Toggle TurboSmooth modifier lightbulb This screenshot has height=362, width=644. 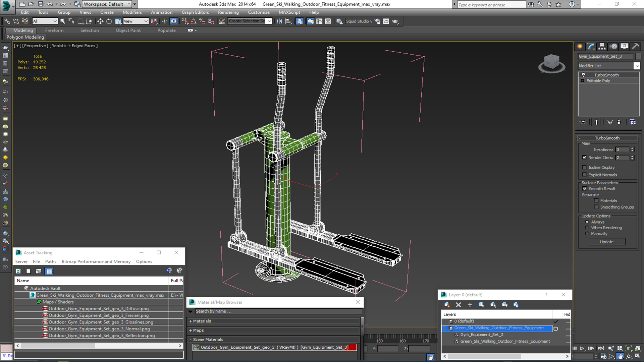583,75
